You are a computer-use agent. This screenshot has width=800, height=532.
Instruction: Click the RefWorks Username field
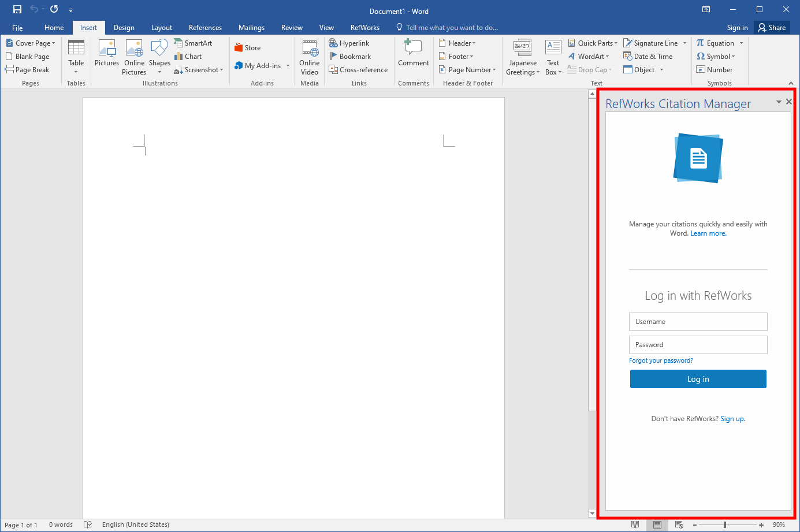click(698, 322)
